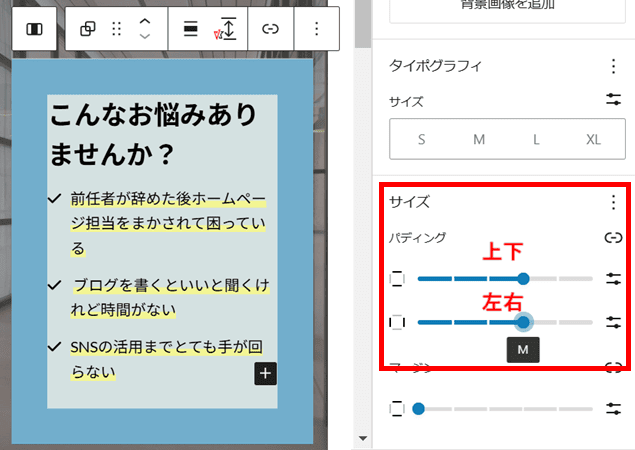Select the parent block icon

(x=87, y=29)
